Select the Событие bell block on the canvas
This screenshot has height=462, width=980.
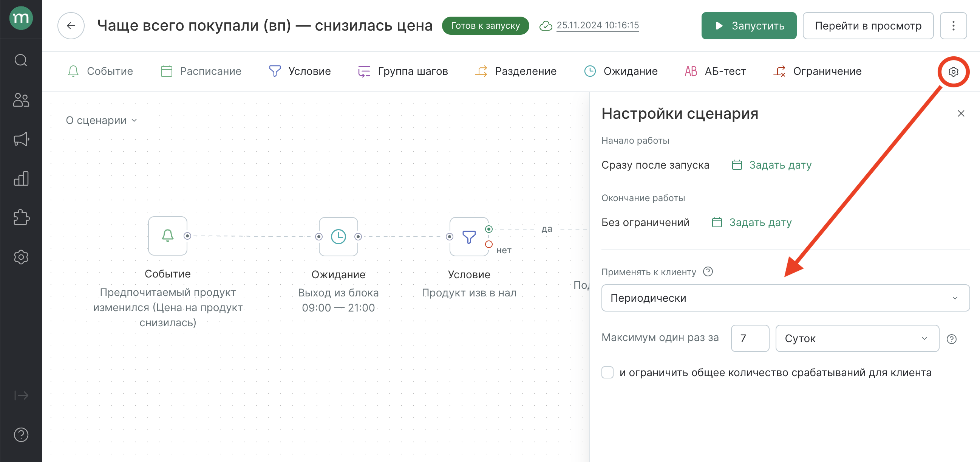click(167, 236)
